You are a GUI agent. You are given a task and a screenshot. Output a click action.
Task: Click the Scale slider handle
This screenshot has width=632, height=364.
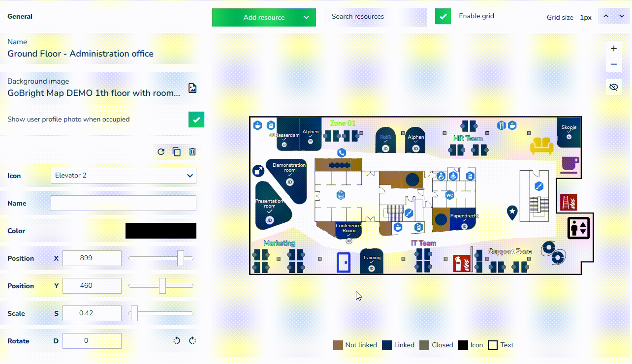134,313
